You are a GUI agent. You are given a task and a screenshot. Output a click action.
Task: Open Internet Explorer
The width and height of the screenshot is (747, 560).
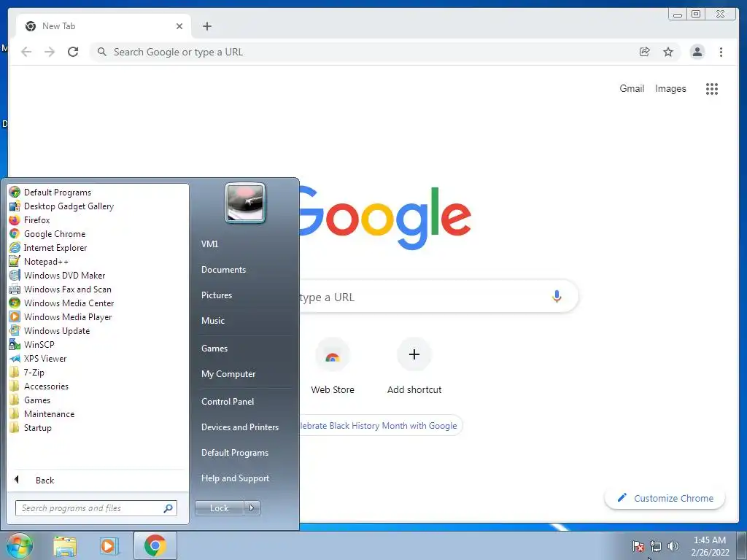point(48,248)
